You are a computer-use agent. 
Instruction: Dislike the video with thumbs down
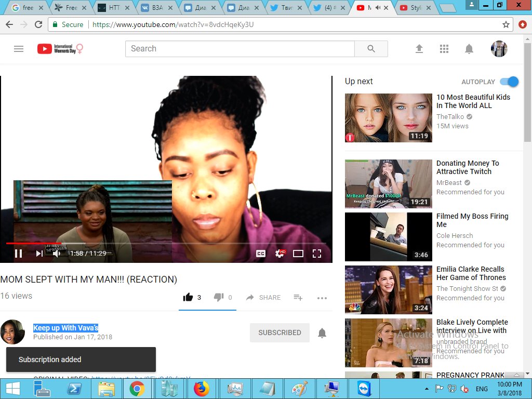(219, 297)
